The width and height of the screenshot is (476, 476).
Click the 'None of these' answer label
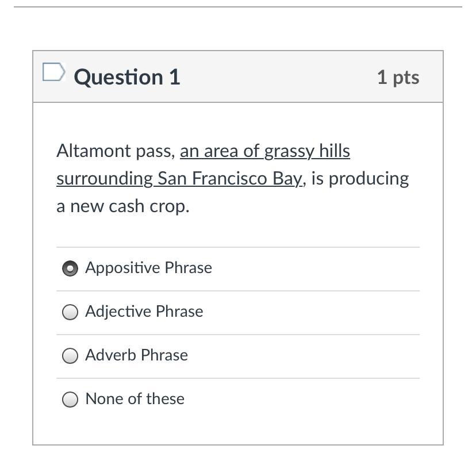pos(135,399)
